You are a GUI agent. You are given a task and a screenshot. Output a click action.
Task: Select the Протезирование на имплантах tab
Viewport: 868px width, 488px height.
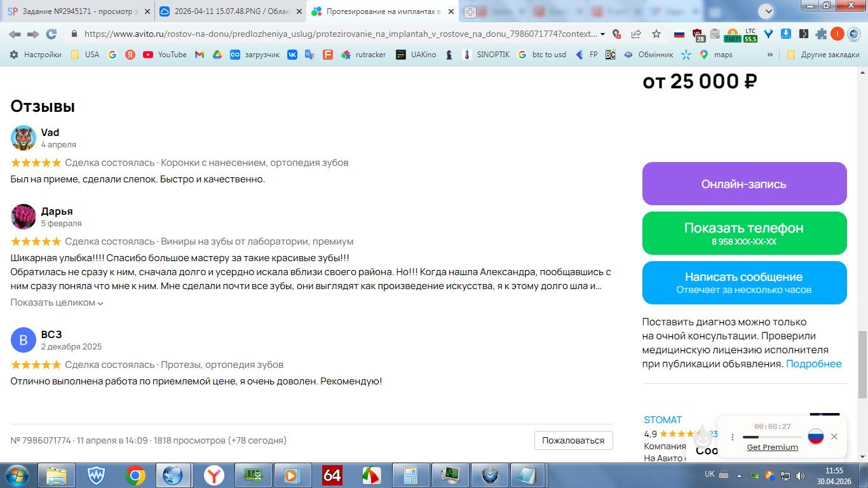[x=383, y=11]
